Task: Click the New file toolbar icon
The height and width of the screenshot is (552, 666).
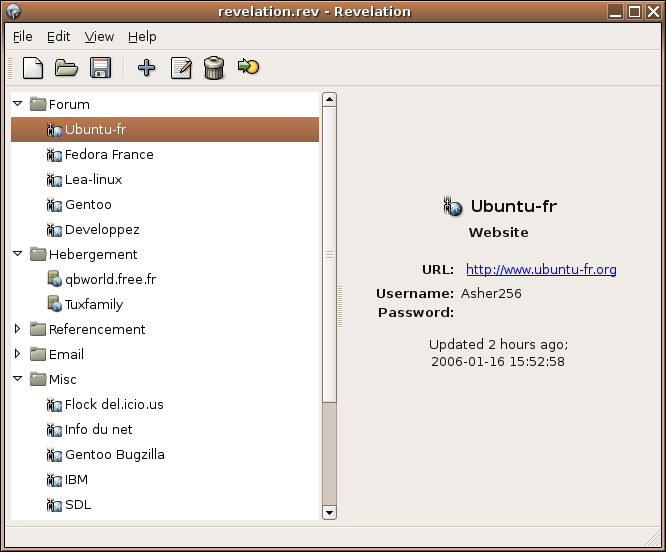Action: (33, 68)
